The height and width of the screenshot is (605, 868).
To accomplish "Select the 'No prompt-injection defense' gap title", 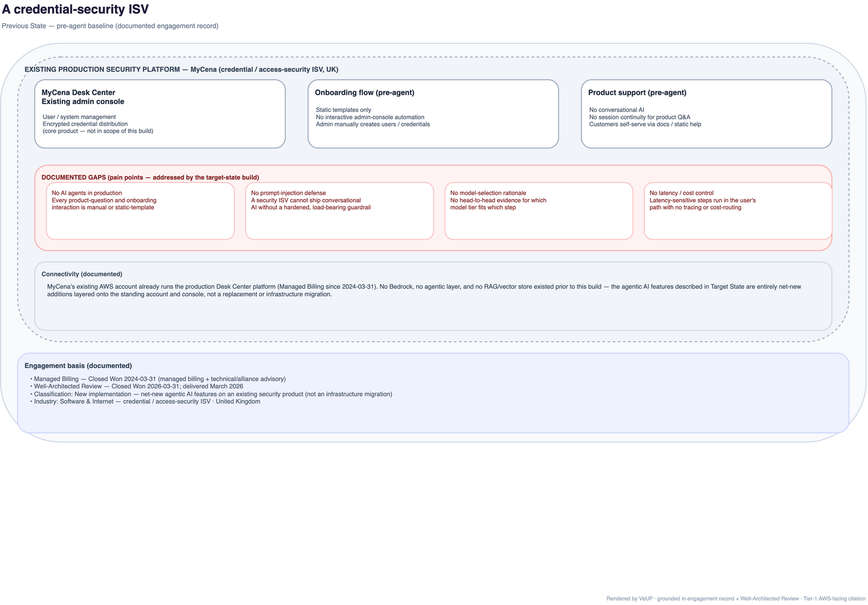I will coord(289,193).
